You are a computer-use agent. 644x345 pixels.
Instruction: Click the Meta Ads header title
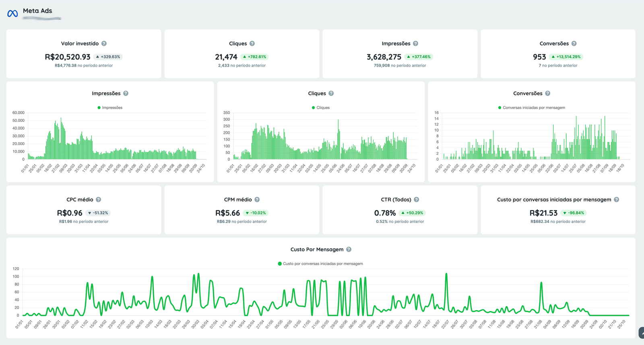37,11
